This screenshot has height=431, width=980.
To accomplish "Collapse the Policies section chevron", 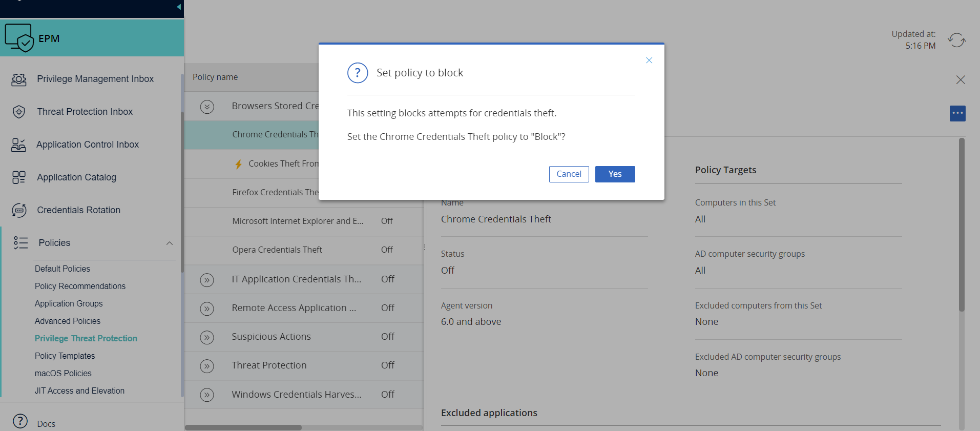I will [x=170, y=243].
